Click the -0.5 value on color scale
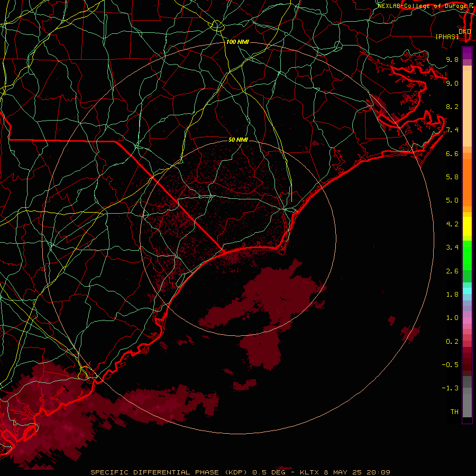Image resolution: width=476 pixels, height=476 pixels. point(450,364)
